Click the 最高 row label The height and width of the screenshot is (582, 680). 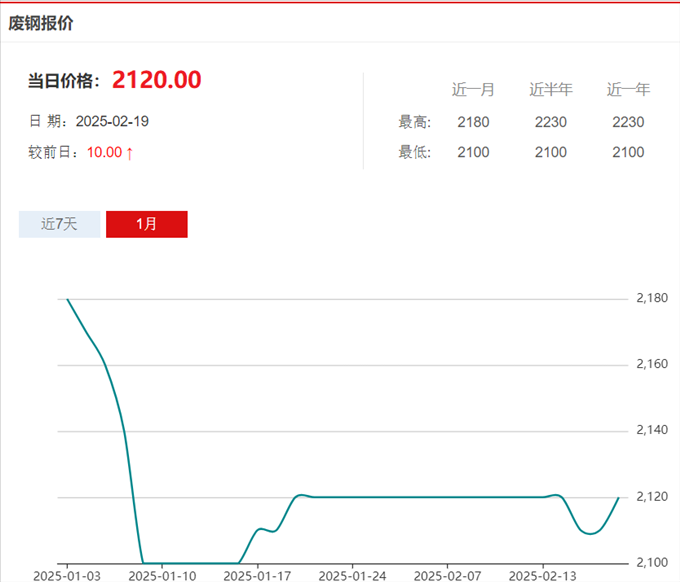point(415,122)
